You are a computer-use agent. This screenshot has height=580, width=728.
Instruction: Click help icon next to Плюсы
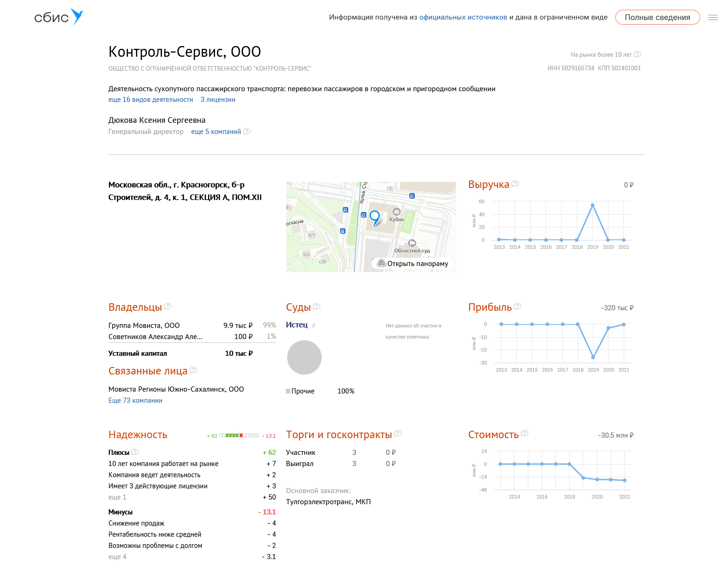point(135,452)
